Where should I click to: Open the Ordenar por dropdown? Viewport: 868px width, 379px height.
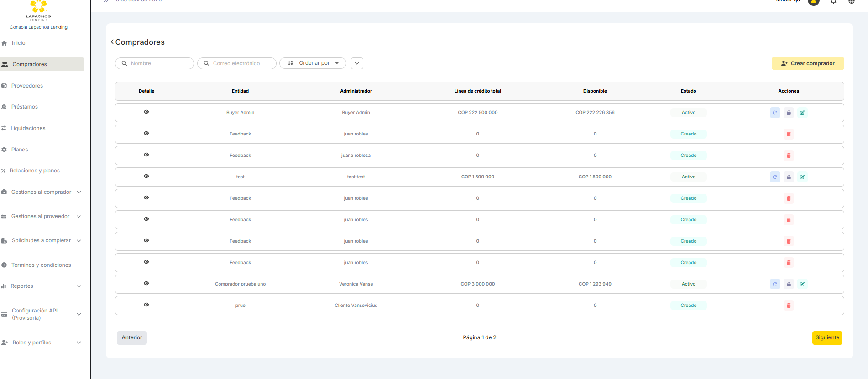(313, 63)
